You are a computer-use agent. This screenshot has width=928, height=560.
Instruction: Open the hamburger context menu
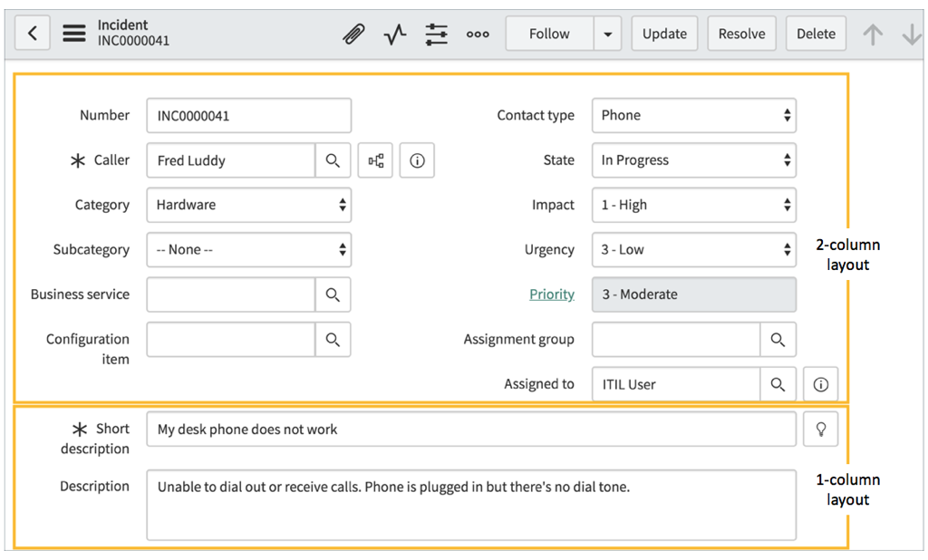click(74, 33)
